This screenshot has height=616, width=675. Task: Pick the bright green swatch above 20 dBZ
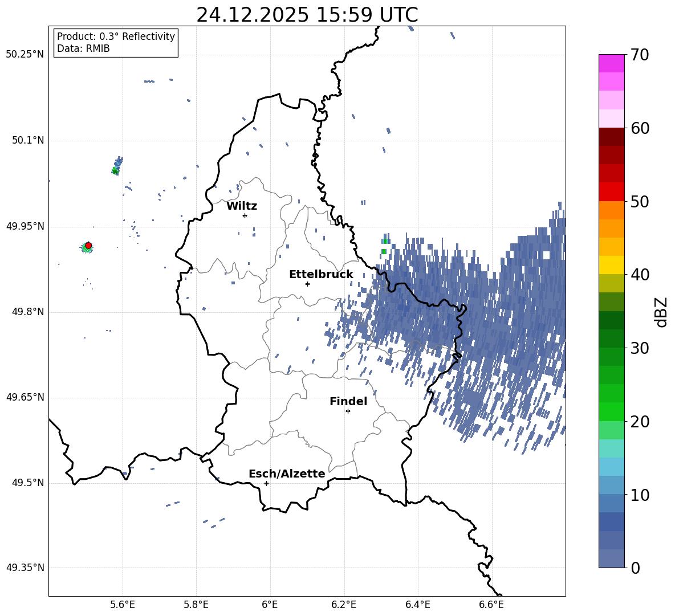coord(612,411)
